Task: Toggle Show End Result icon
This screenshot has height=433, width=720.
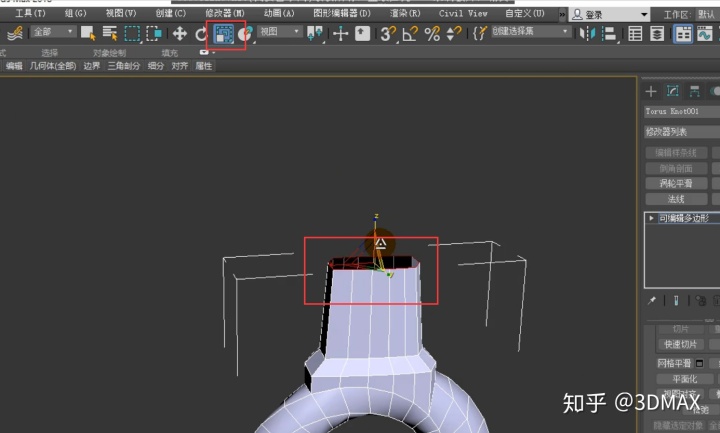Action: click(676, 301)
